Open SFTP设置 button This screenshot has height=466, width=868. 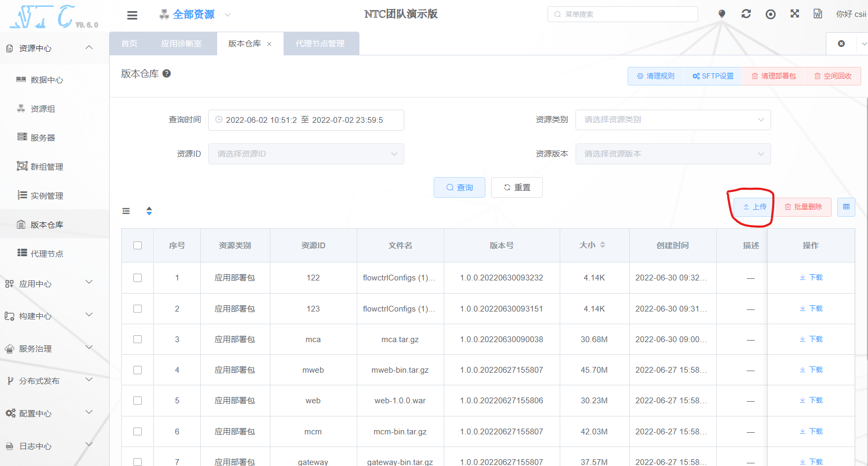tap(713, 76)
